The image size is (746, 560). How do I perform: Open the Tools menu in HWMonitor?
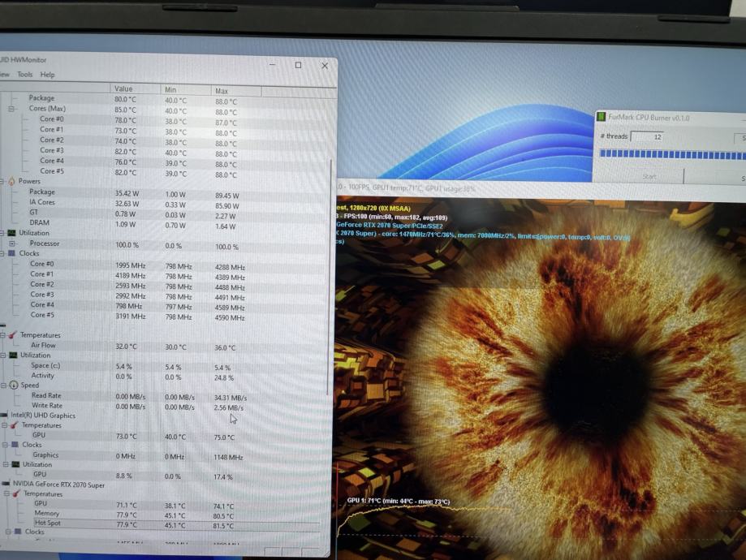click(24, 75)
